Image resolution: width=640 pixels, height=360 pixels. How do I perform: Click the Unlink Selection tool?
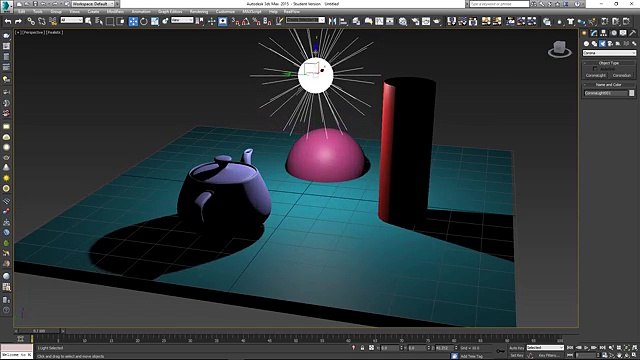pyautogui.click(x=42, y=21)
